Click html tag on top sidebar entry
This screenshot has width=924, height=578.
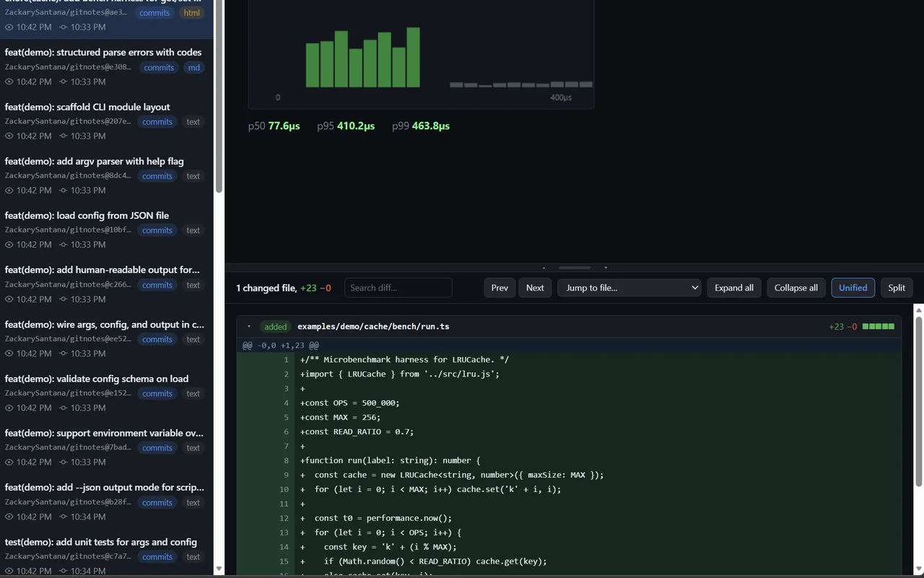click(x=192, y=13)
